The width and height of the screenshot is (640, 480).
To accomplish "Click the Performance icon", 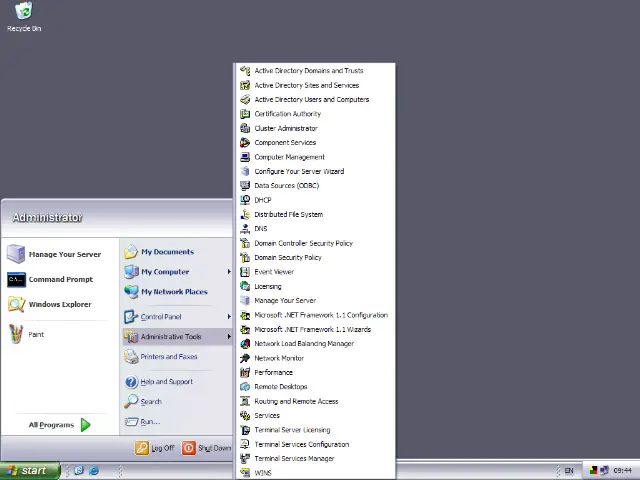I will pos(245,372).
